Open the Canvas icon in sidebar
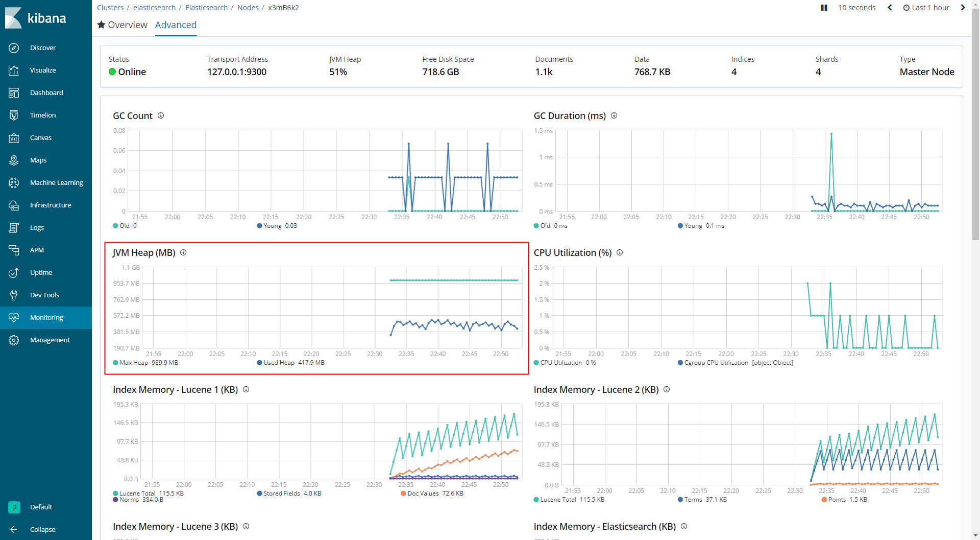980x540 pixels. [14, 137]
